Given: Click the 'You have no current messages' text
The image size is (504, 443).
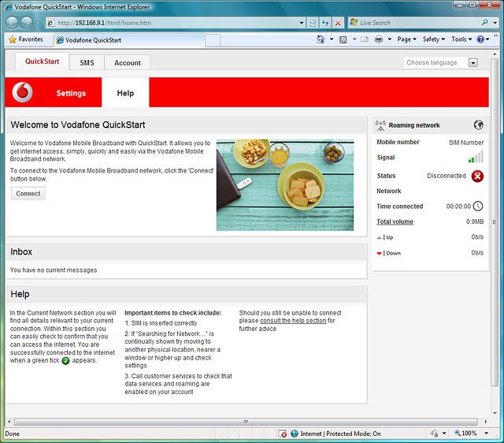Looking at the screenshot, I should [x=54, y=270].
